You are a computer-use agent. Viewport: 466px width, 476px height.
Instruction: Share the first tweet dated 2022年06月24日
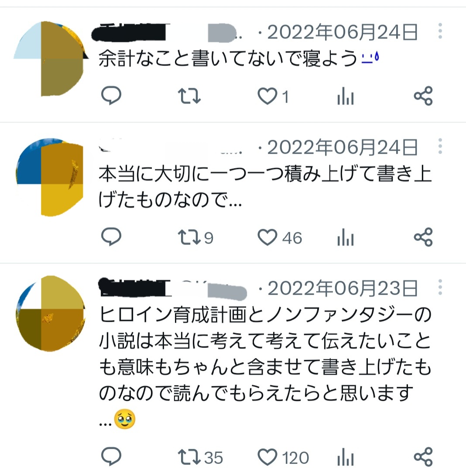pyautogui.click(x=423, y=96)
